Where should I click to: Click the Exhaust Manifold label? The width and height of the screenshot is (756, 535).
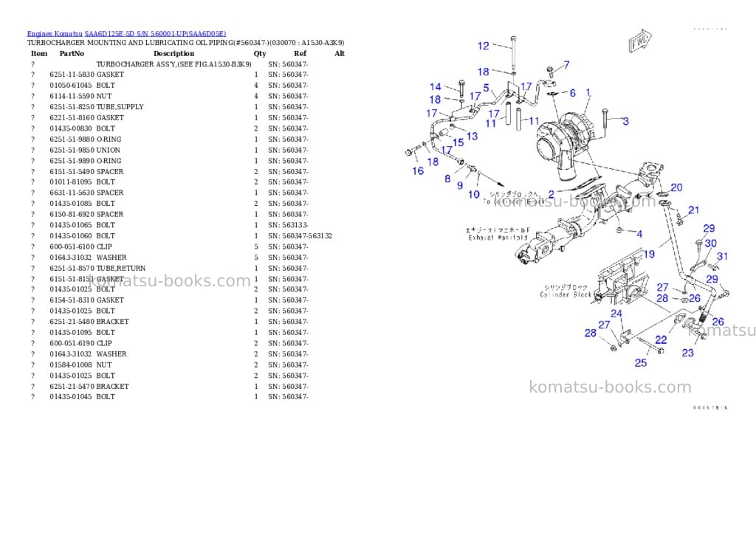pyautogui.click(x=498, y=238)
